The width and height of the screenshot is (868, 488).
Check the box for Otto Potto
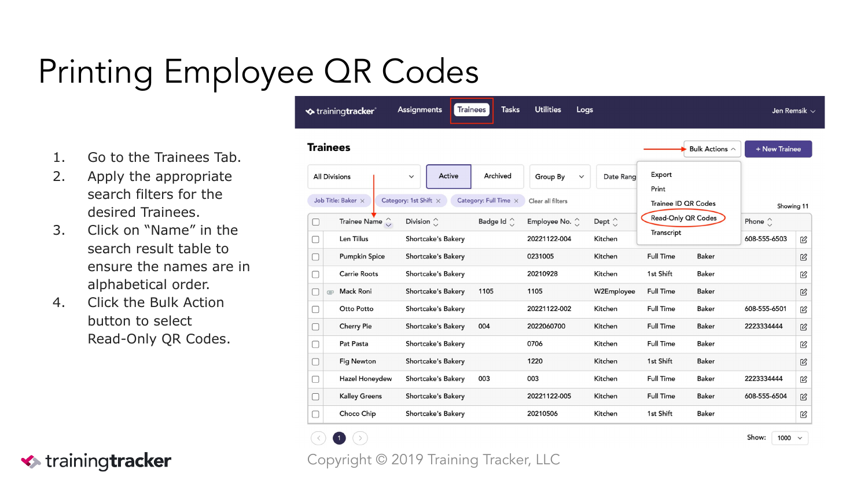(315, 309)
